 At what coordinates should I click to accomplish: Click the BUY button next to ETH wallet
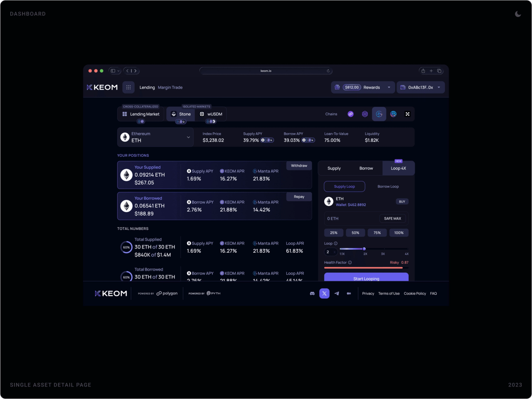point(402,202)
